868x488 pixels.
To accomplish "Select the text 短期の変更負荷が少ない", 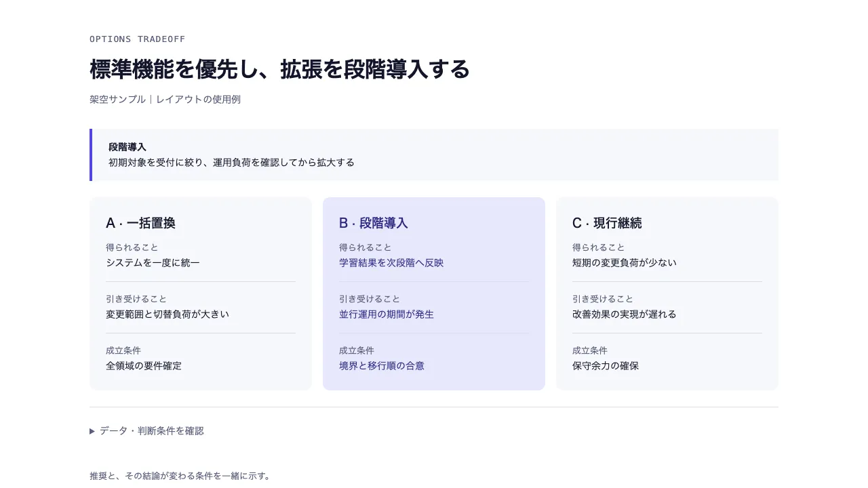I will (625, 263).
